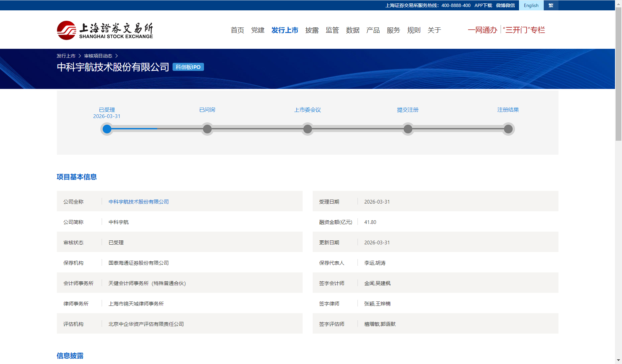Open the 首页 menu item
Screen dimensions: 622x364
(x=237, y=30)
